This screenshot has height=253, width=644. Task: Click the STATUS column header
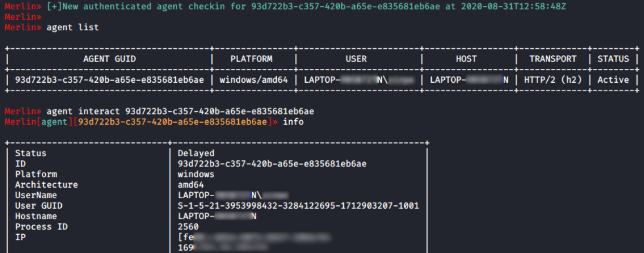[613, 59]
